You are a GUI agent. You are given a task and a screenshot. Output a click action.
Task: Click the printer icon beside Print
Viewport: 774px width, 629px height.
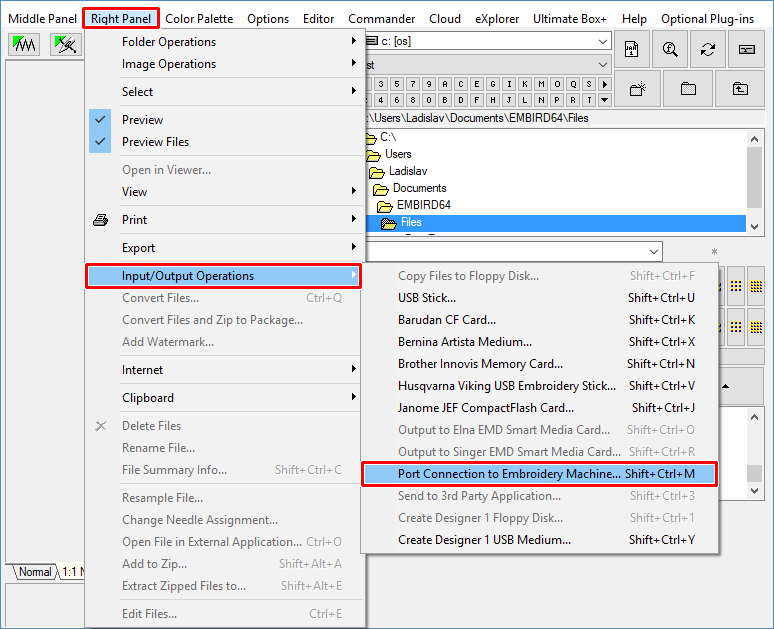pos(100,220)
